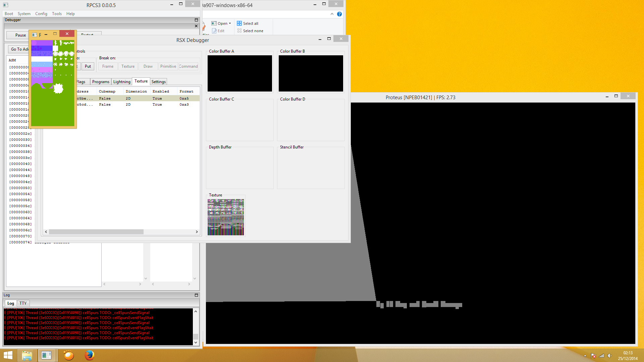Float the Debugger panel with its dock icon

[x=197, y=20]
